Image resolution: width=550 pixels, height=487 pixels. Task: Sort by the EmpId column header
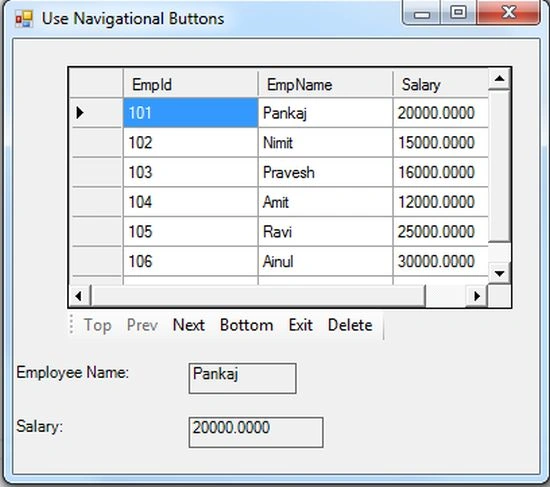pyautogui.click(x=190, y=84)
